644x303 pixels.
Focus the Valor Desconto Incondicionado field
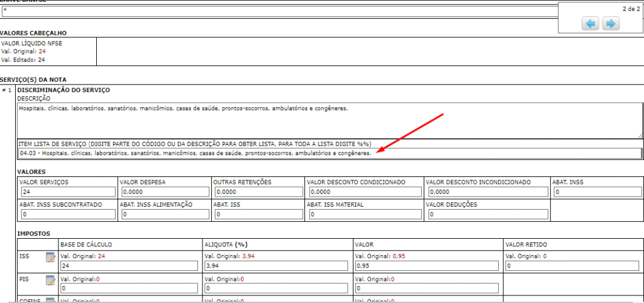pyautogui.click(x=486, y=192)
